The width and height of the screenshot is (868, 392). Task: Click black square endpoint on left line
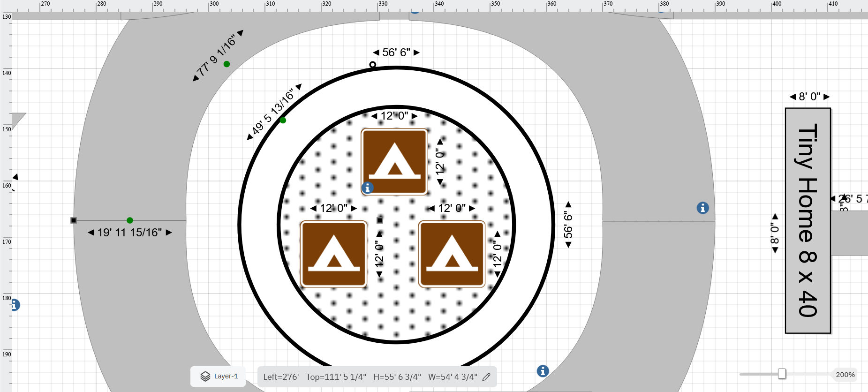tap(74, 220)
